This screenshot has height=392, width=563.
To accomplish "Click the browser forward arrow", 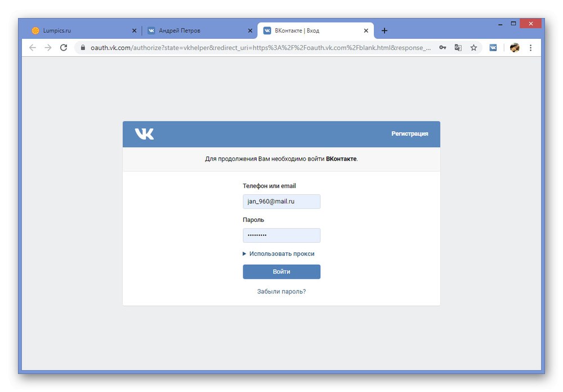I will tap(48, 47).
